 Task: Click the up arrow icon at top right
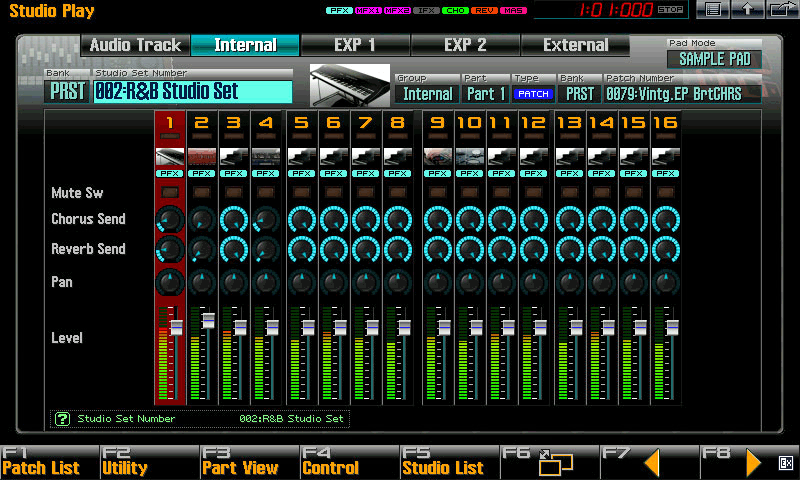[747, 9]
